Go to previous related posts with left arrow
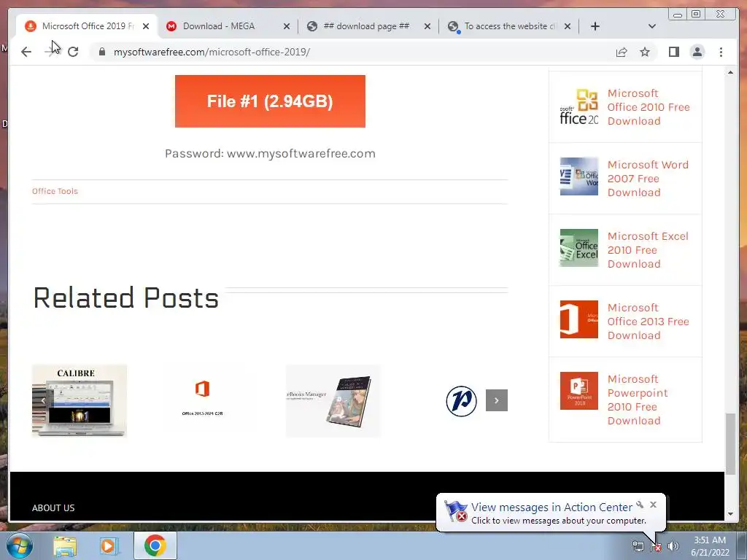The height and width of the screenshot is (560, 747). point(43,400)
